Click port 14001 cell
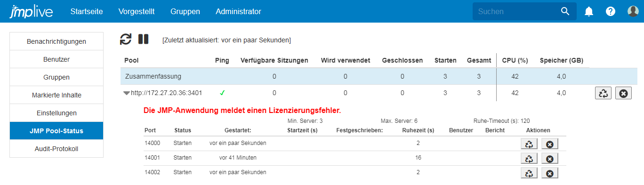The height and width of the screenshot is (185, 644). [x=153, y=158]
